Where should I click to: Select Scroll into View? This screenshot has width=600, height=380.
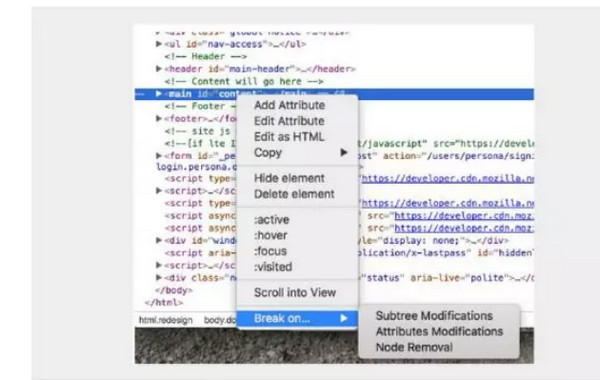pos(295,293)
